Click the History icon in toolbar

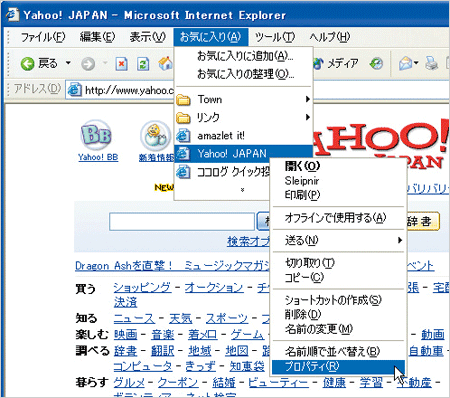click(x=376, y=63)
